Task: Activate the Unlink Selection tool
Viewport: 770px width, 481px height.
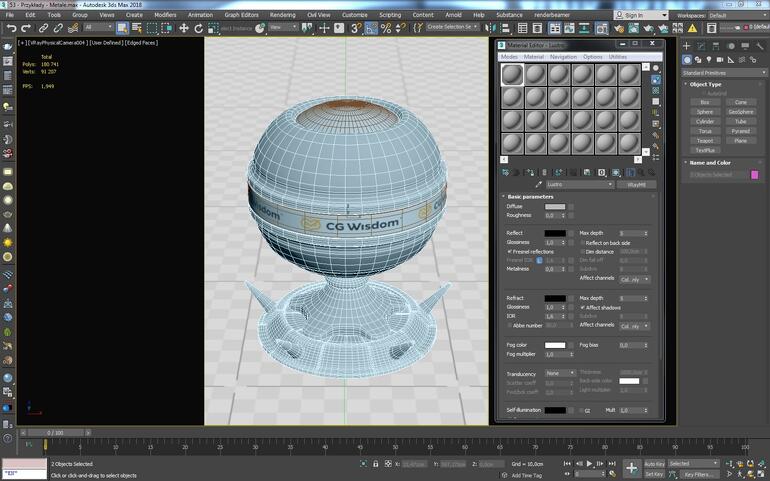Action: (58, 28)
